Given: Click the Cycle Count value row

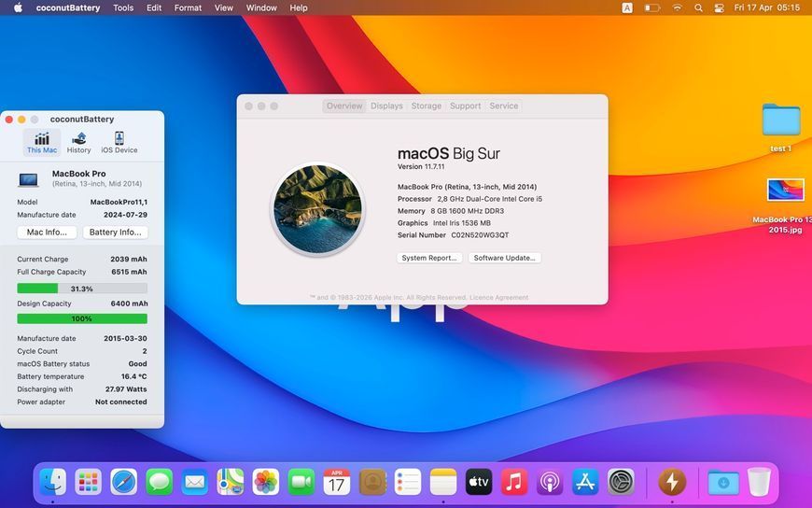Looking at the screenshot, I should [x=82, y=351].
